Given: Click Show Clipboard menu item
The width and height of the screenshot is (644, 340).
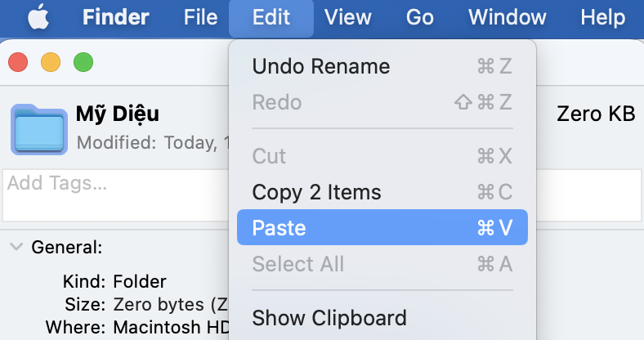Looking at the screenshot, I should [x=329, y=317].
